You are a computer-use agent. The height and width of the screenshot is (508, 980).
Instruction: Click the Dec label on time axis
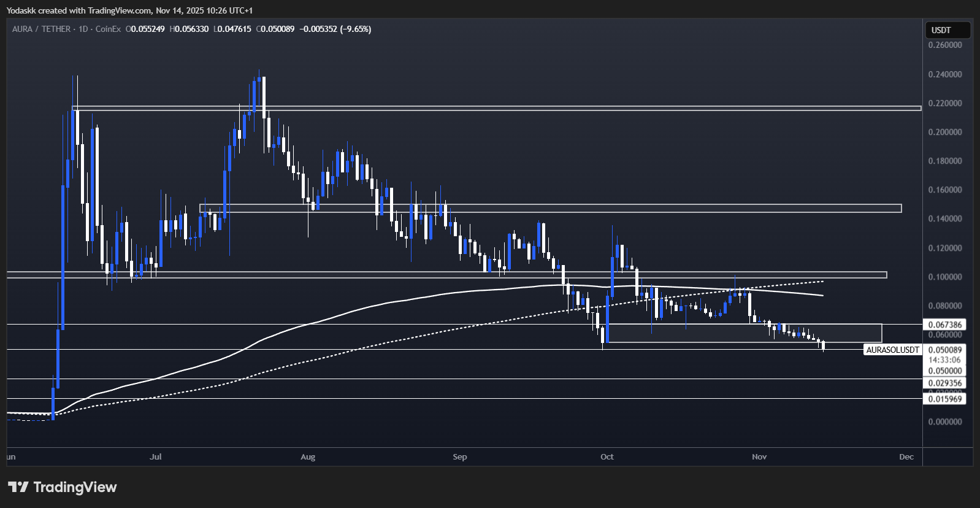click(x=906, y=456)
